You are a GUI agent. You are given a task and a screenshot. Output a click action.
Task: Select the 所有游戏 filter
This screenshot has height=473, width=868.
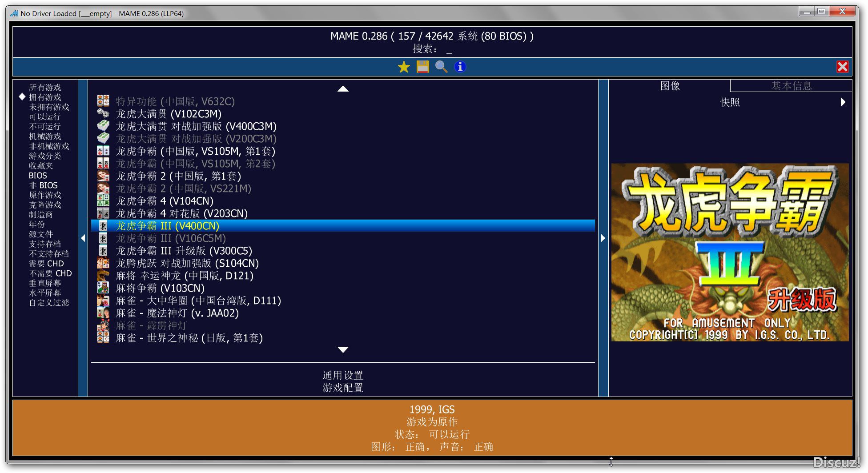pos(45,88)
